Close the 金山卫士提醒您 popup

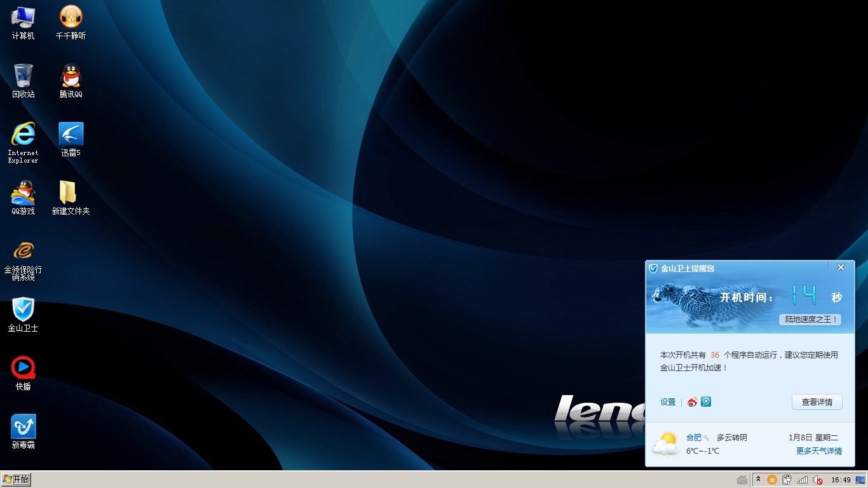[841, 268]
